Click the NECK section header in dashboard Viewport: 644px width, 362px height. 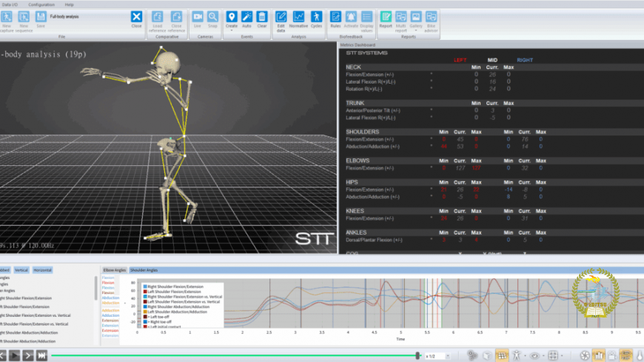(353, 67)
